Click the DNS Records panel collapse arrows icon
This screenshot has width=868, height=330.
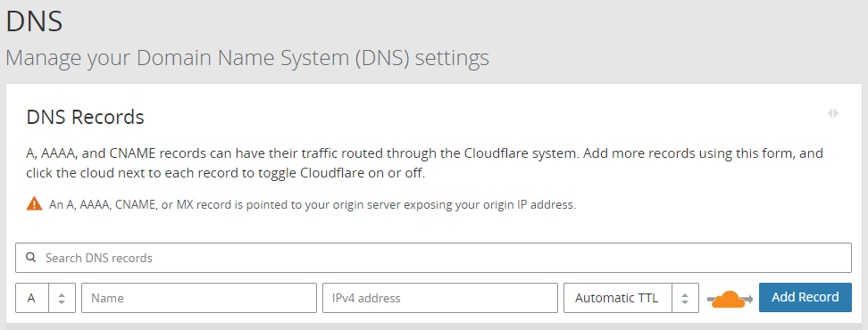tap(832, 113)
